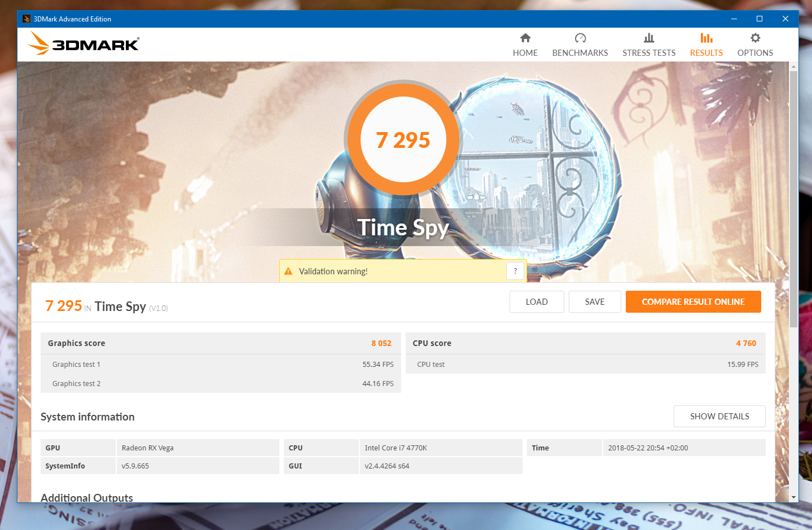Click the Graphics score value 8 052
Image resolution: width=812 pixels, height=530 pixels.
381,343
